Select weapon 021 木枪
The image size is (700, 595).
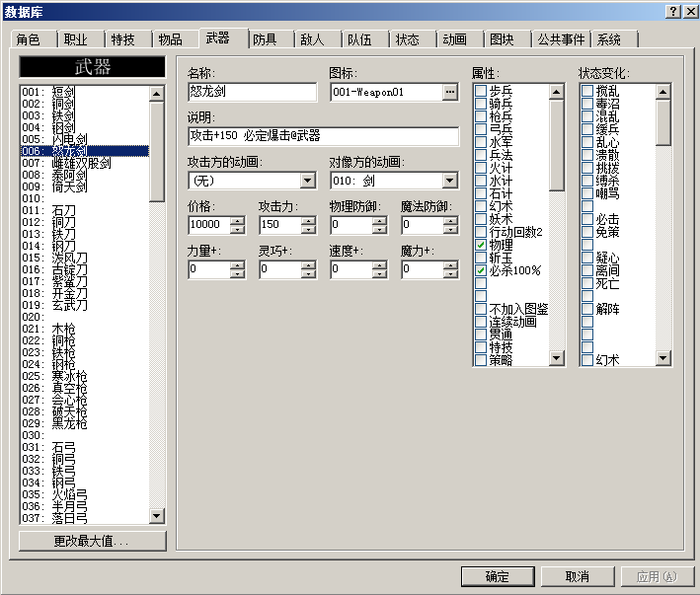[x=85, y=329]
